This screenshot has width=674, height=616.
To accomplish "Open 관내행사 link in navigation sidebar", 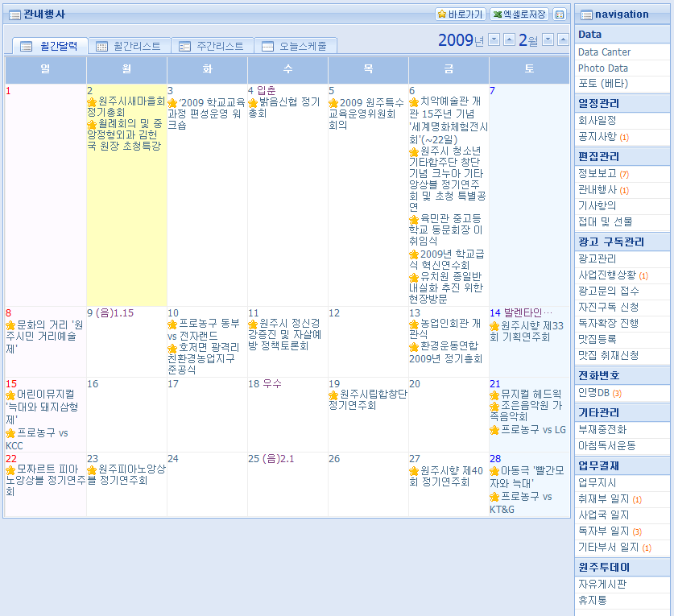I will [x=597, y=190].
